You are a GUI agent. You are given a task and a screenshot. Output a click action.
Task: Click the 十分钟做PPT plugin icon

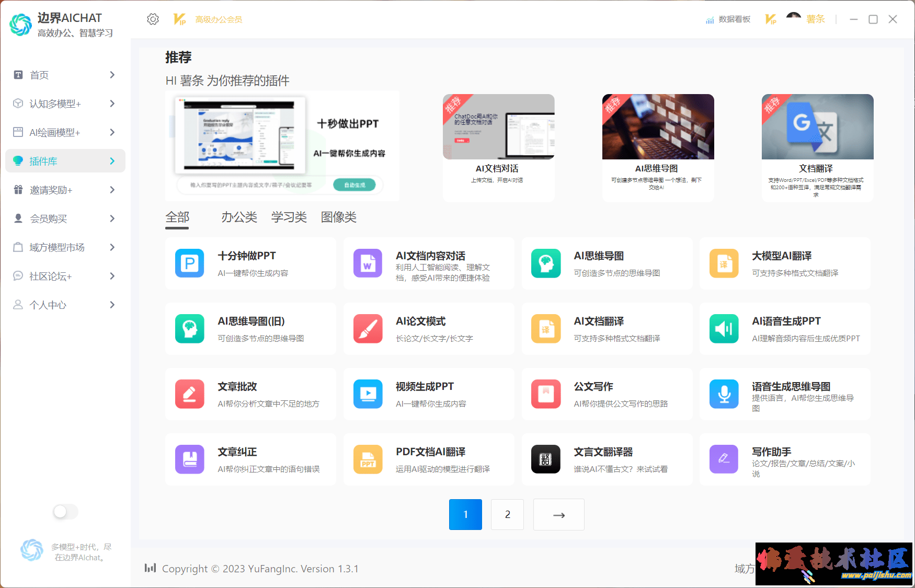[x=189, y=263]
